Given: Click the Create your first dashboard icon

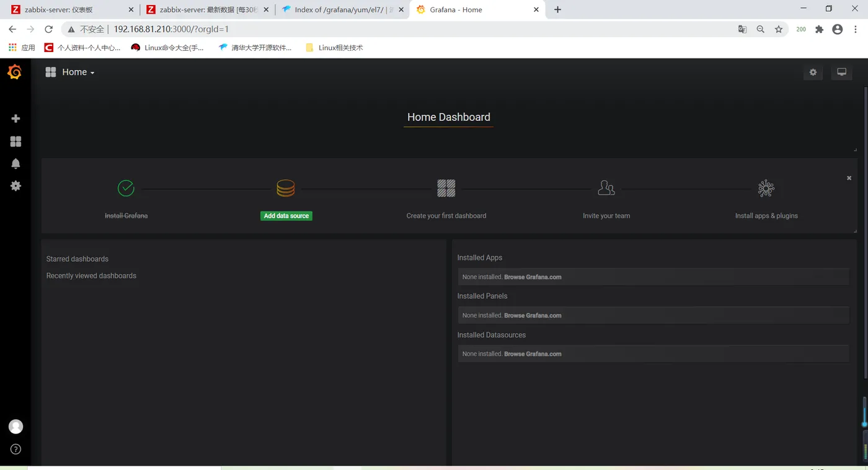Looking at the screenshot, I should click(446, 188).
